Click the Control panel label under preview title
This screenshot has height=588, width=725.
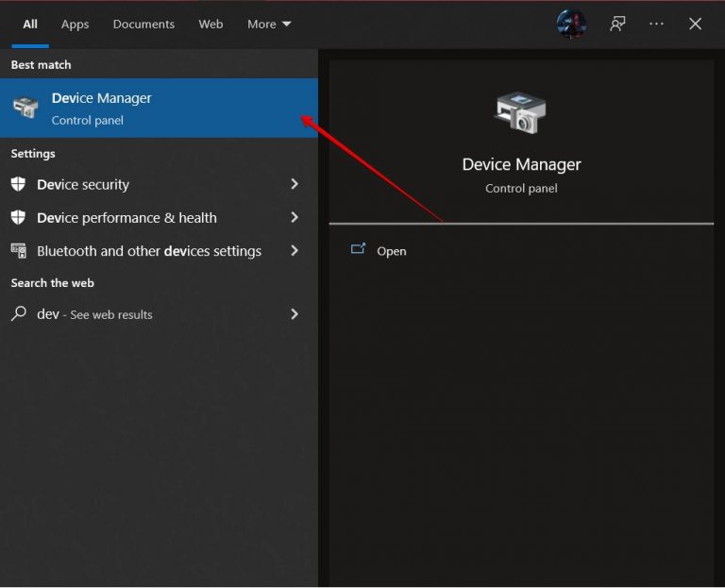521,188
